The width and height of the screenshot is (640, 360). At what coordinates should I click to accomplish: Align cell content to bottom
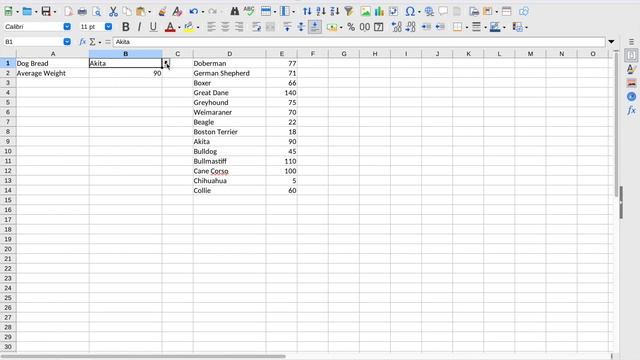pyautogui.click(x=315, y=27)
